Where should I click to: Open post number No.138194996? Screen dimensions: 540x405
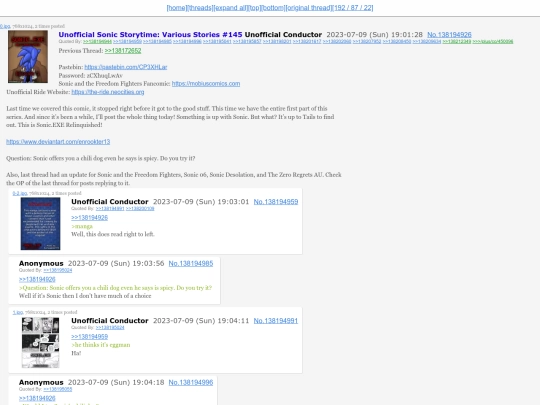tap(191, 382)
